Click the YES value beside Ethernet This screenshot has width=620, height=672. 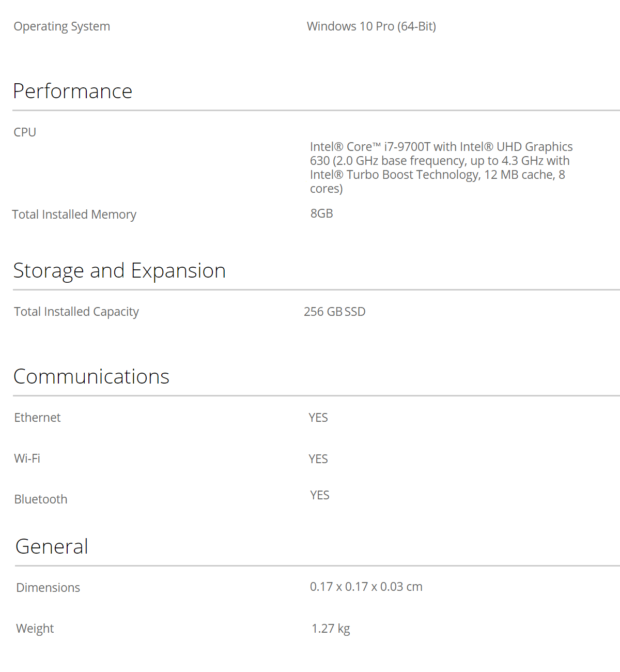click(318, 418)
